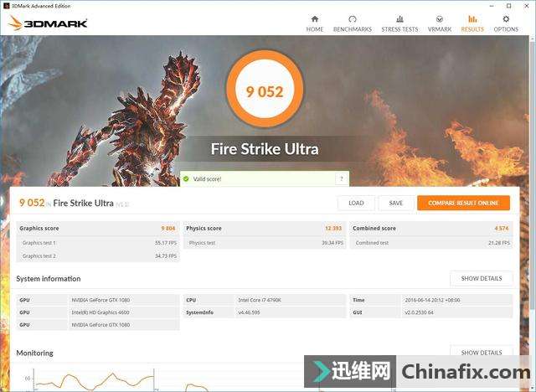This screenshot has width=536, height=392.
Task: Show details for System information
Action: point(482,279)
